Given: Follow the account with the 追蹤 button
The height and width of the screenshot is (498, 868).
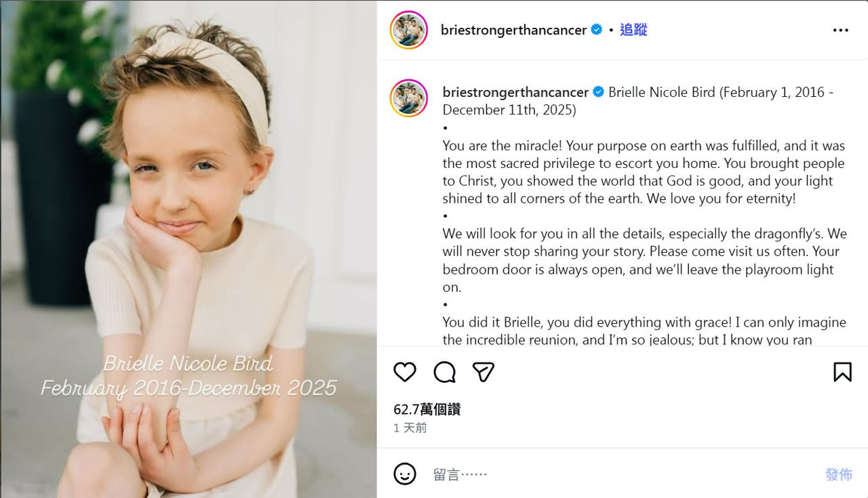Looking at the screenshot, I should pyautogui.click(x=633, y=30).
